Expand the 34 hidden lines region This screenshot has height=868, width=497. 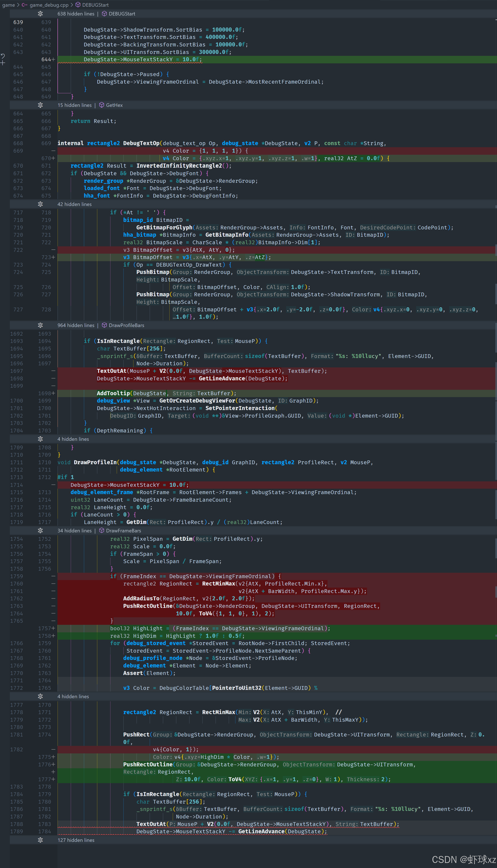pyautogui.click(x=40, y=531)
